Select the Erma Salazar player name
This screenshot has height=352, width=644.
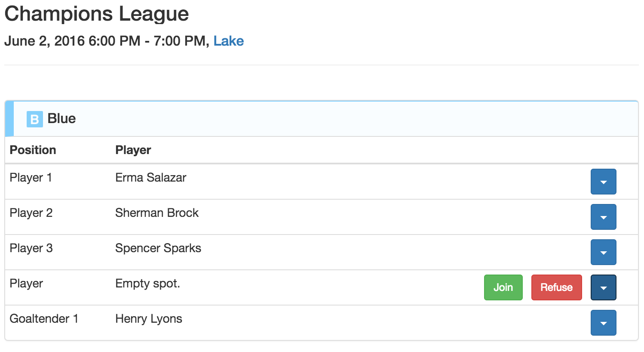pos(151,177)
